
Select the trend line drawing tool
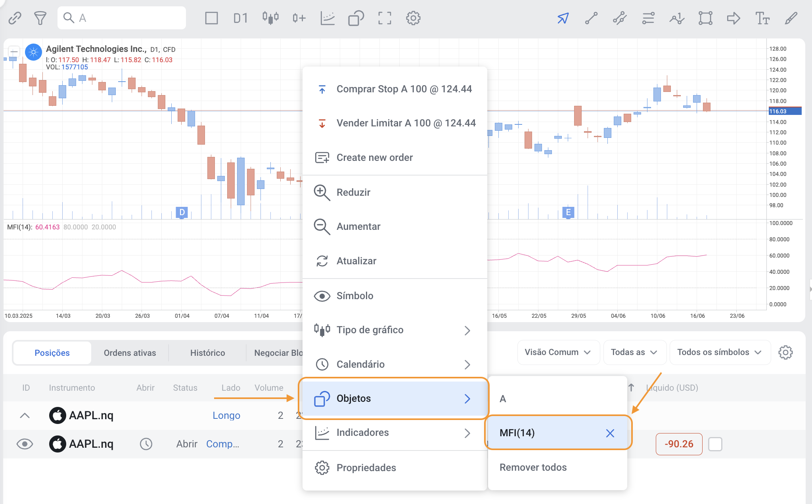591,18
